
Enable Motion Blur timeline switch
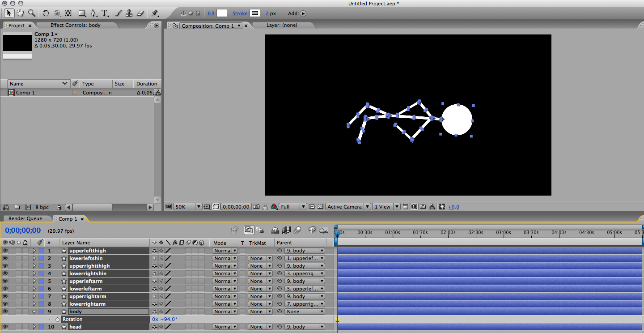tap(297, 230)
